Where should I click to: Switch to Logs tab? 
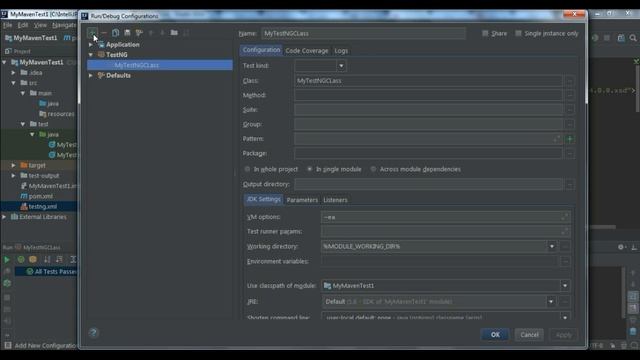[341, 51]
